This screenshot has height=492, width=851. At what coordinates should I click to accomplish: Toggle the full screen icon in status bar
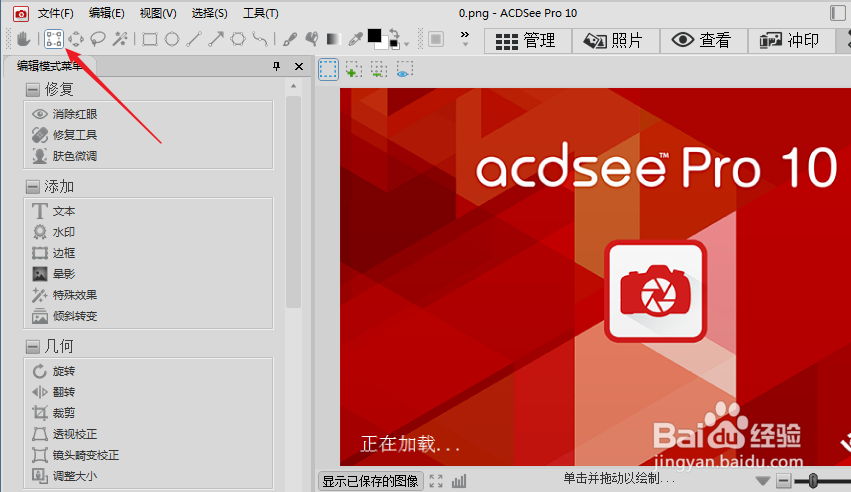point(436,481)
